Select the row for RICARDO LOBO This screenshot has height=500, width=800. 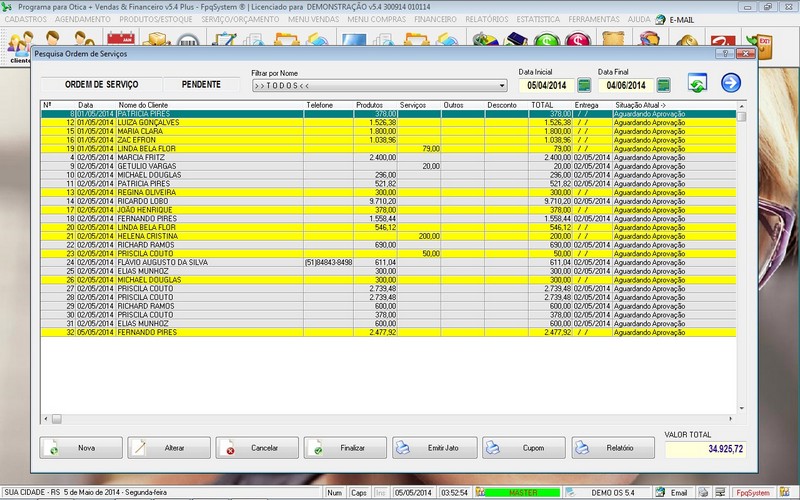(388, 201)
